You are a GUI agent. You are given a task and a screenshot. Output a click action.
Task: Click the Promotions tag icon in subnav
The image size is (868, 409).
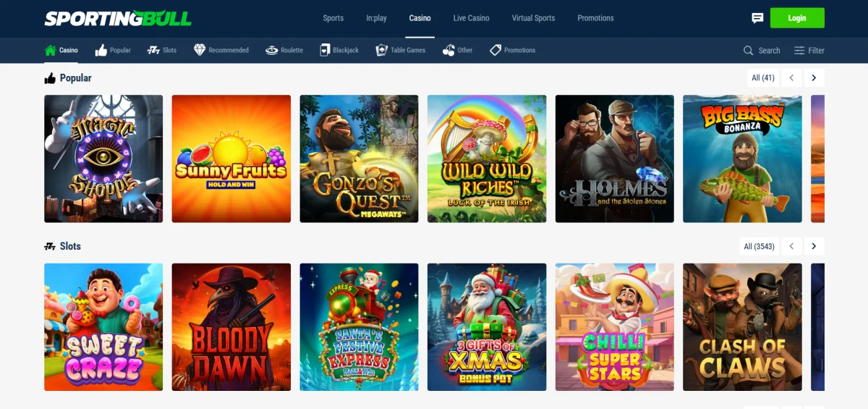click(495, 50)
